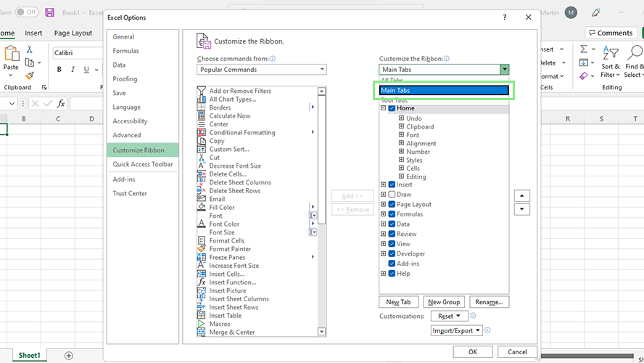Viewport: 644px width, 363px height.
Task: Uncheck the Page Layout tab checkbox
Action: (x=392, y=204)
